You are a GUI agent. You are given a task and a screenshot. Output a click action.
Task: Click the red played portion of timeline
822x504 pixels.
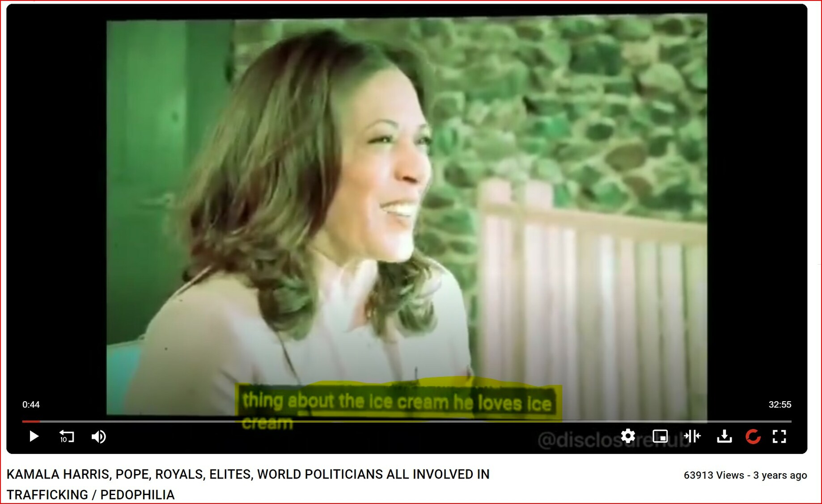tap(31, 421)
